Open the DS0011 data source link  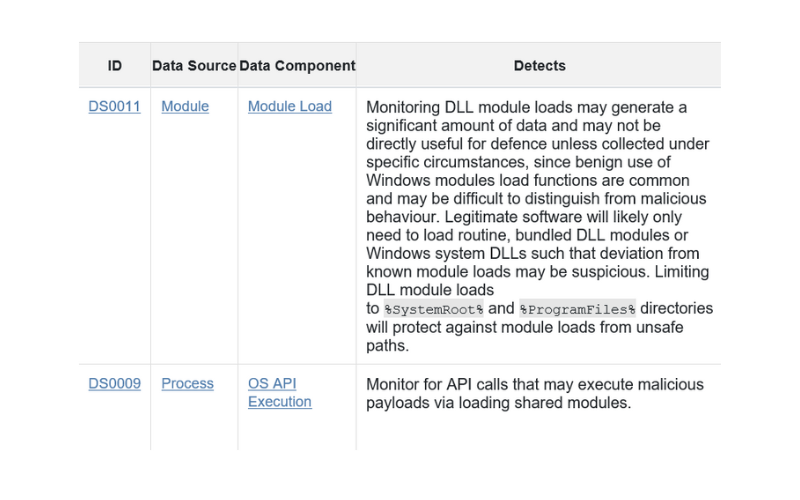tap(114, 106)
